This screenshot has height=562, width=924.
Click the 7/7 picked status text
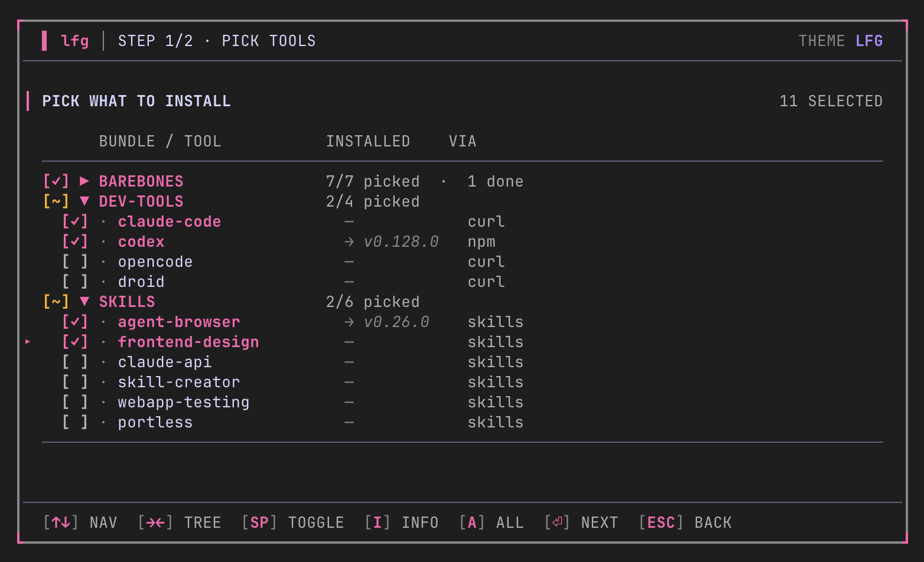373,181
